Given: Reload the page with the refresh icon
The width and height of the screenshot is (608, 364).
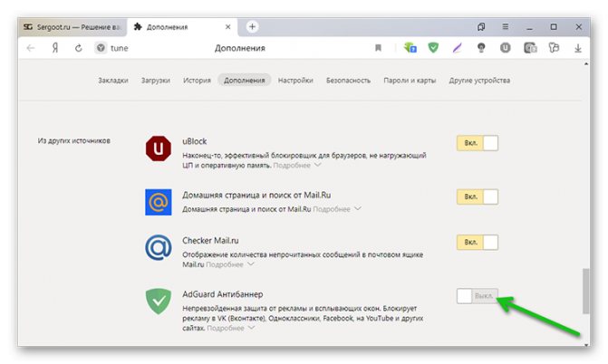Looking at the screenshot, I should (x=79, y=48).
